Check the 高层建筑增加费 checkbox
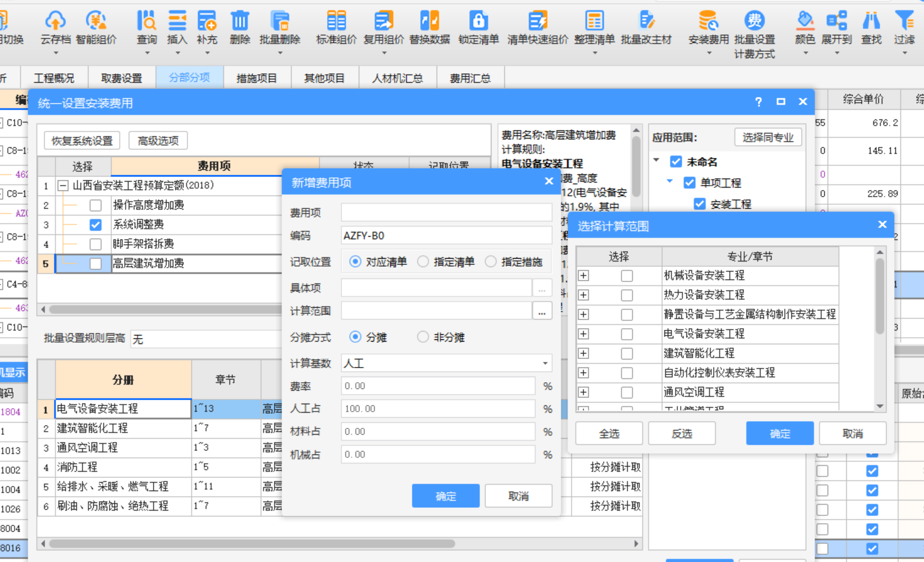Viewport: 924px width, 562px height. [95, 263]
